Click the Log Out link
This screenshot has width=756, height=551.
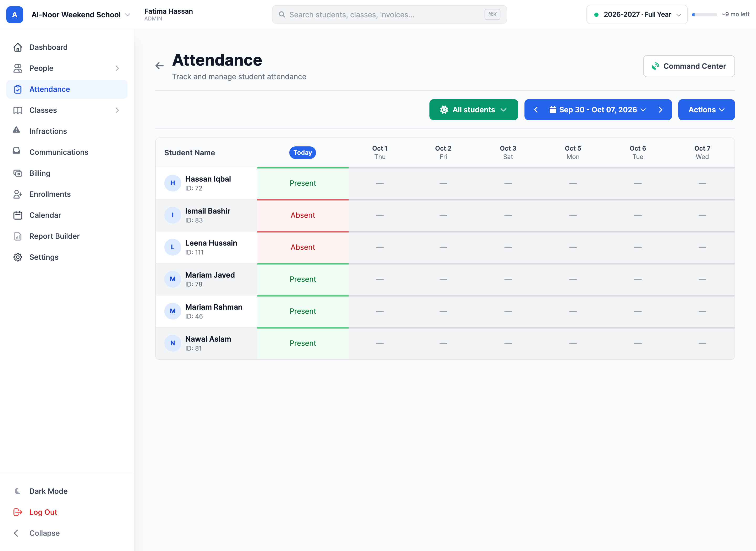click(x=67, y=512)
